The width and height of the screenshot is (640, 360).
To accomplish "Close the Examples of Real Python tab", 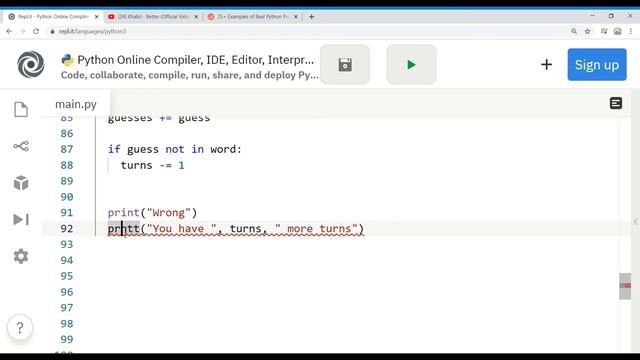I will [x=296, y=17].
